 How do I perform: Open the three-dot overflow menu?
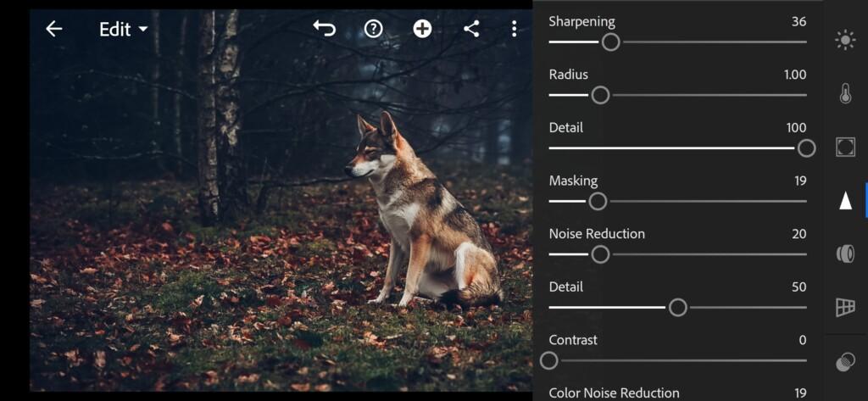click(515, 29)
